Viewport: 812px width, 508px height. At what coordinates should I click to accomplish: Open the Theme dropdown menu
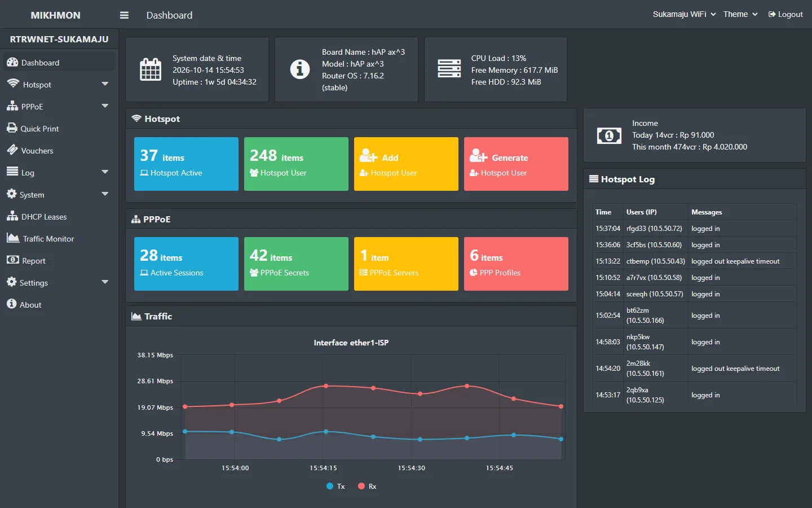[740, 14]
